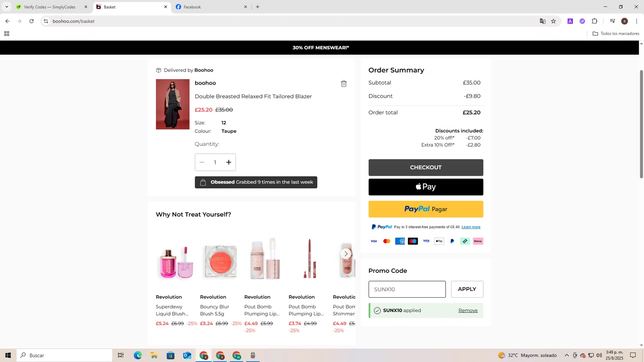Open the notifications center icon
Image resolution: width=644 pixels, height=362 pixels.
coord(633,355)
